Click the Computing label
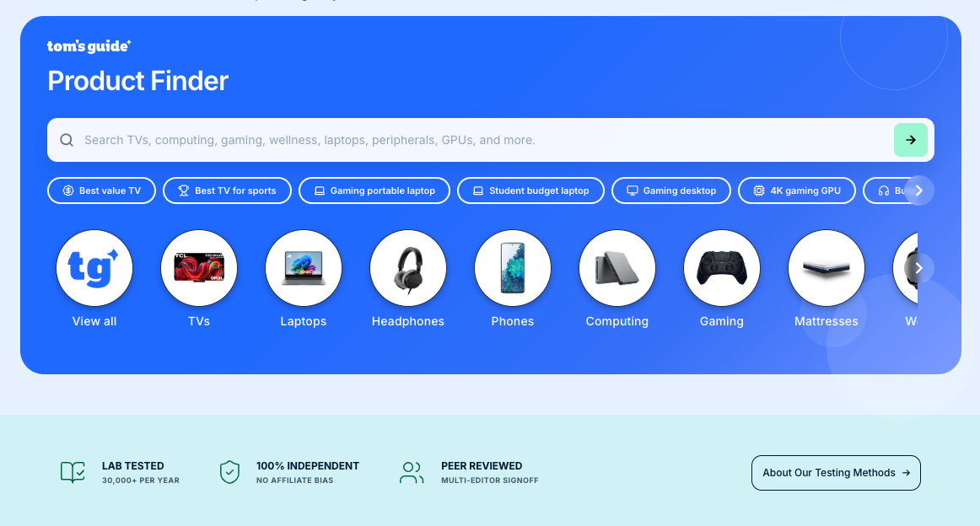980x526 pixels. coord(617,321)
